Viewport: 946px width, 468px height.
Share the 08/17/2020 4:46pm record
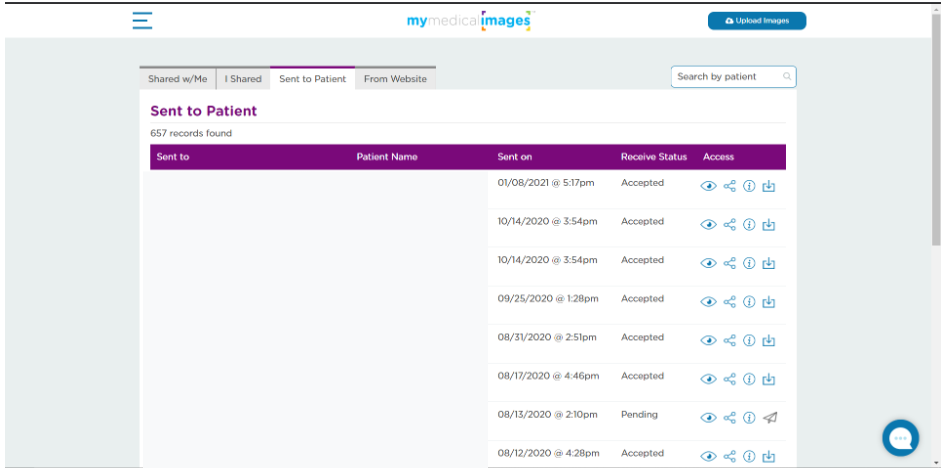pos(729,379)
